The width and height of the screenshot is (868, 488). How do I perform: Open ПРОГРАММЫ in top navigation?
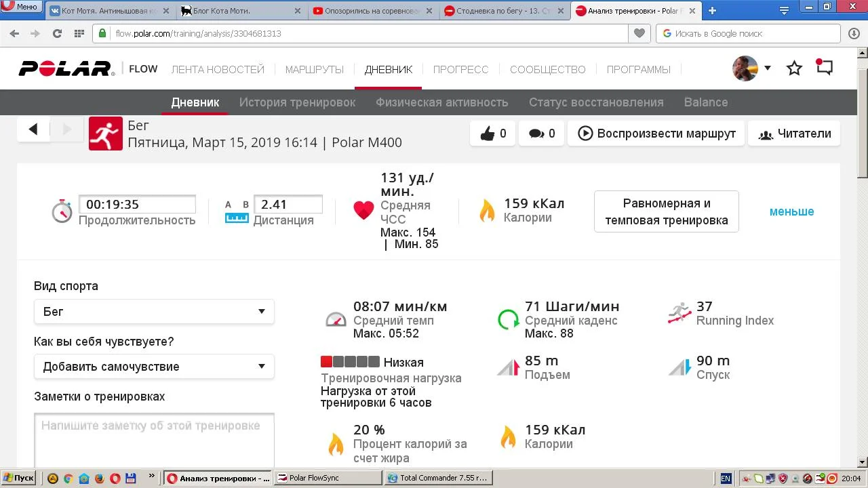[638, 69]
